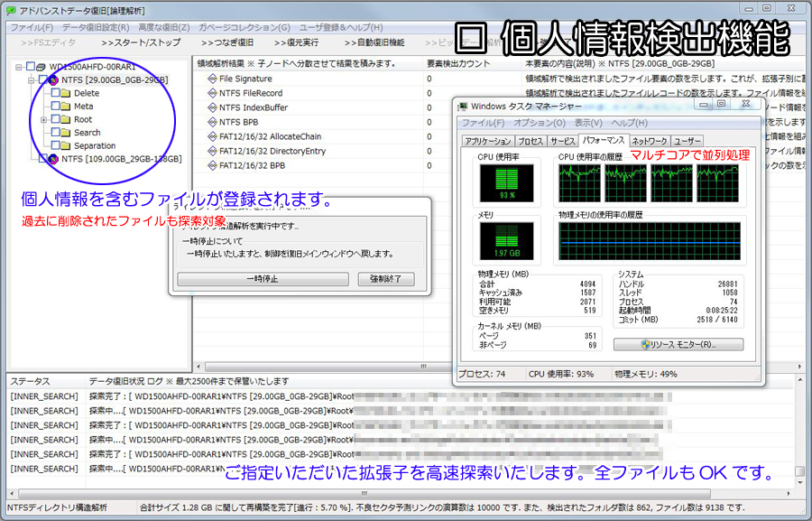Collapse the NTFS 29.00GB partition node
The image size is (812, 521).
click(x=32, y=80)
